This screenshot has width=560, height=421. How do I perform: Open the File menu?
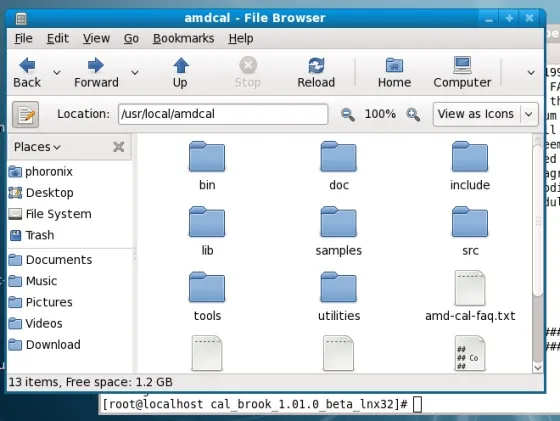[x=24, y=39]
